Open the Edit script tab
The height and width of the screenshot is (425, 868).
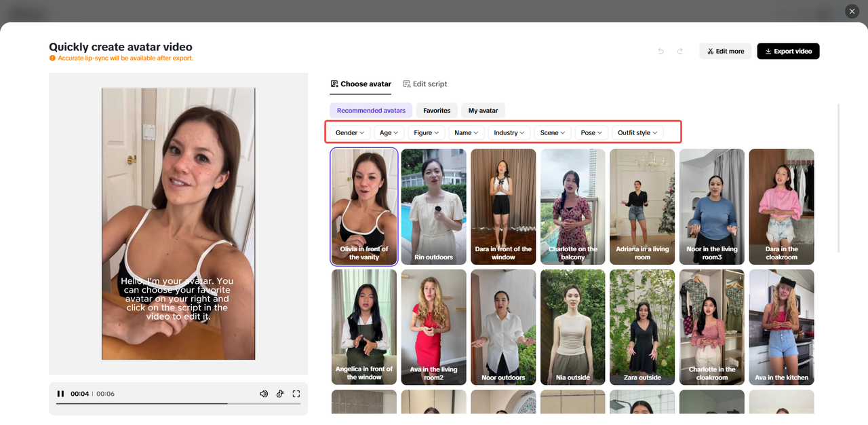(x=425, y=84)
